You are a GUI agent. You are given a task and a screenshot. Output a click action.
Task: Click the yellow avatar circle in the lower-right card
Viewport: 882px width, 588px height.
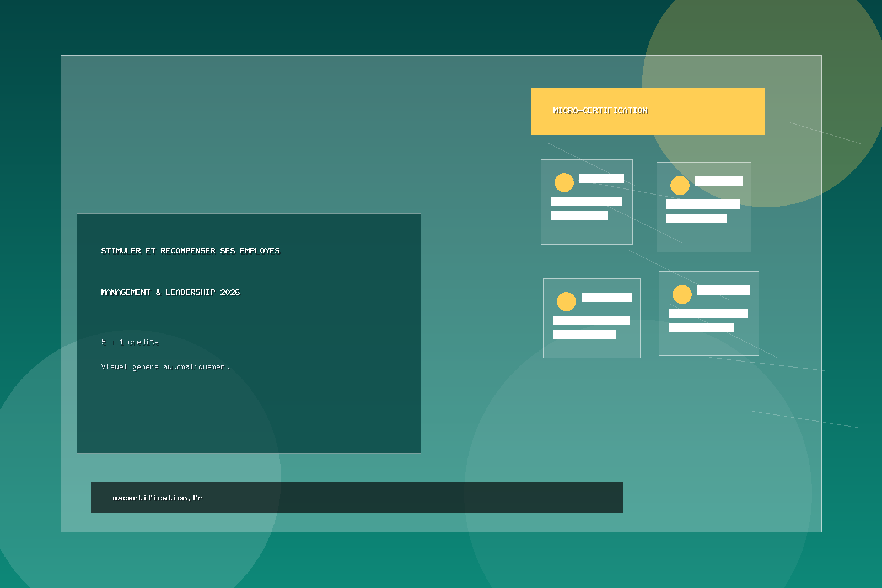(682, 294)
